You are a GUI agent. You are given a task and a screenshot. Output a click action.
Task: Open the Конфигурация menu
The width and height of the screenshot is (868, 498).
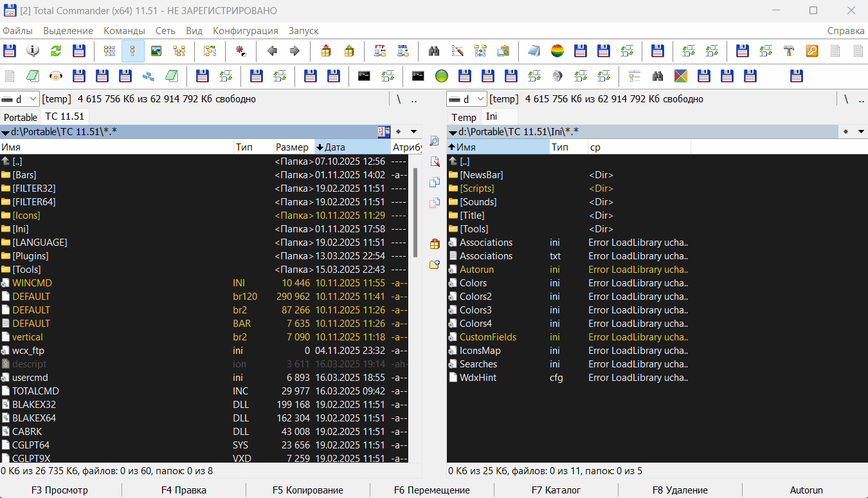pos(245,30)
